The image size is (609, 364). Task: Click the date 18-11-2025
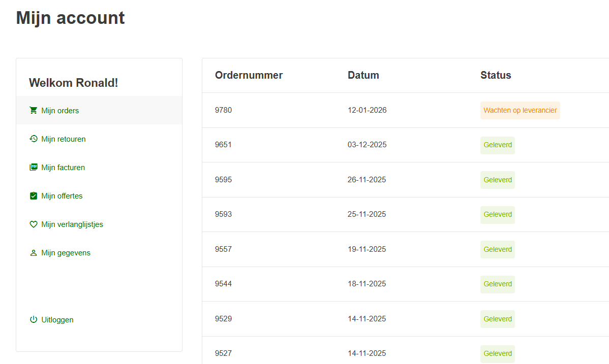pyautogui.click(x=367, y=284)
